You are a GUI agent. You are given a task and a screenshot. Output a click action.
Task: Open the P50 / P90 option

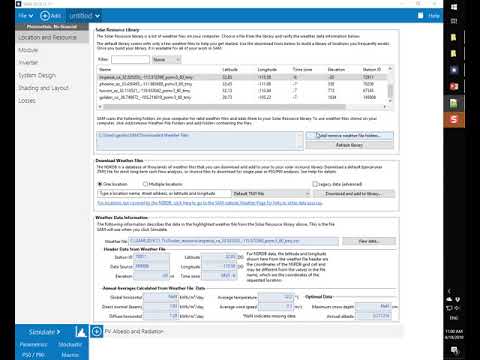33,355
